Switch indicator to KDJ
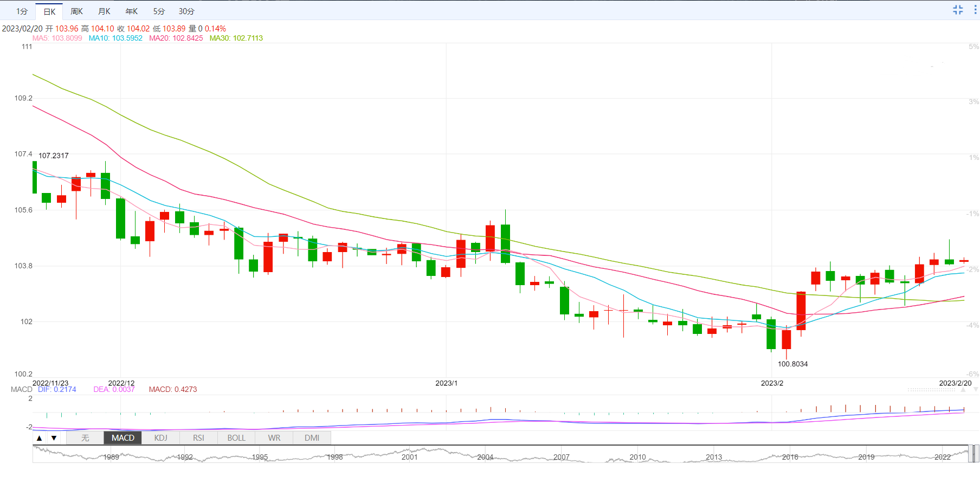This screenshot has width=980, height=483. coord(160,438)
